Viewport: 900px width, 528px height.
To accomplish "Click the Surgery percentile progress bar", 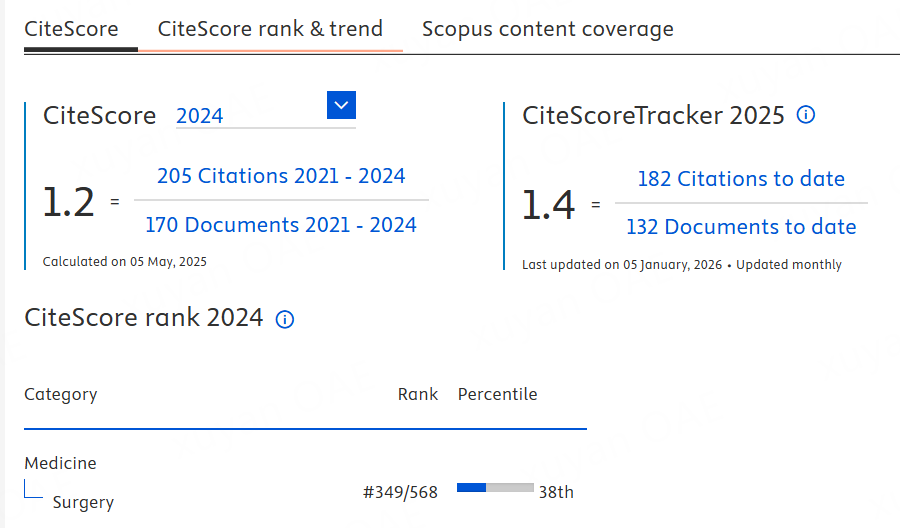I will [494, 488].
